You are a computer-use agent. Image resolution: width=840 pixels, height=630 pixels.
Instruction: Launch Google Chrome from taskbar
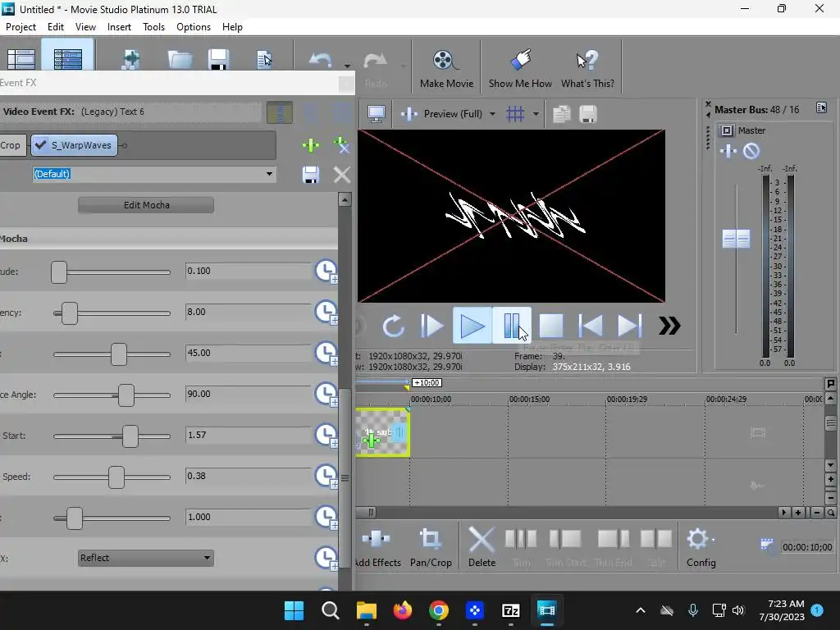point(438,610)
